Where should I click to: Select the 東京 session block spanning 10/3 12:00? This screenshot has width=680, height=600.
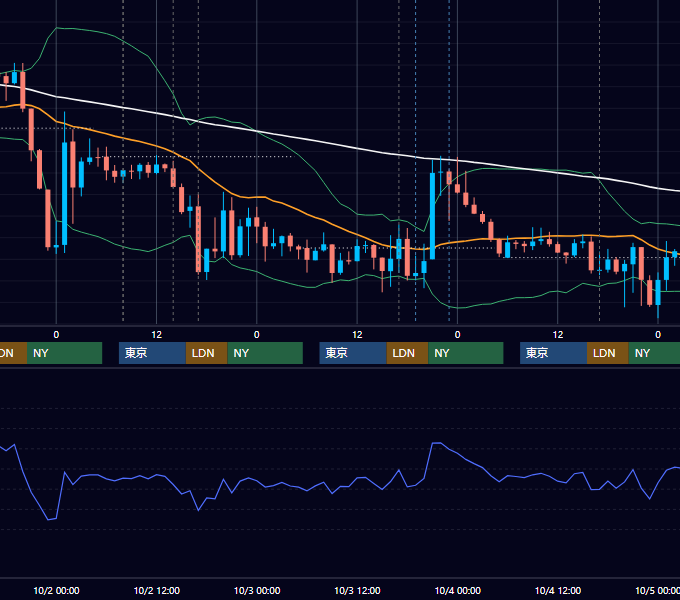tap(353, 353)
